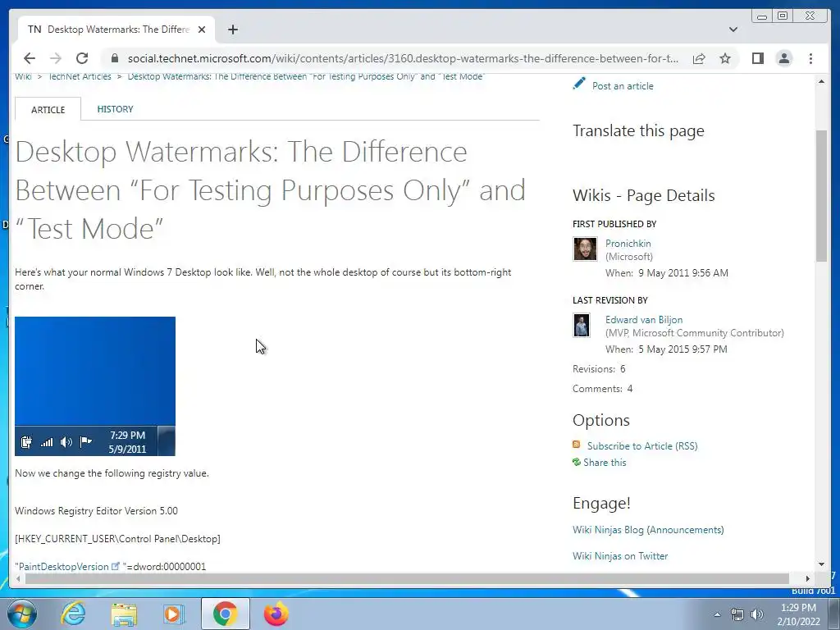Click Pronichkin's avatar picture
The width and height of the screenshot is (840, 630).
585,249
